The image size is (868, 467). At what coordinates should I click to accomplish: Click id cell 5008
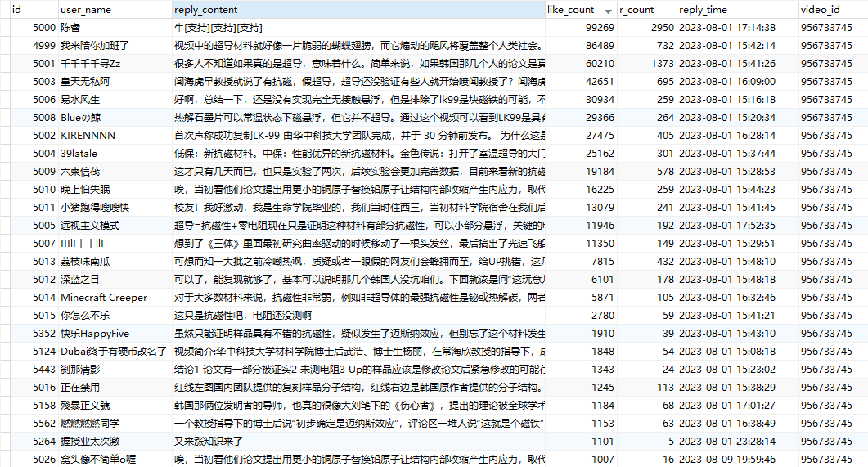[x=44, y=117]
